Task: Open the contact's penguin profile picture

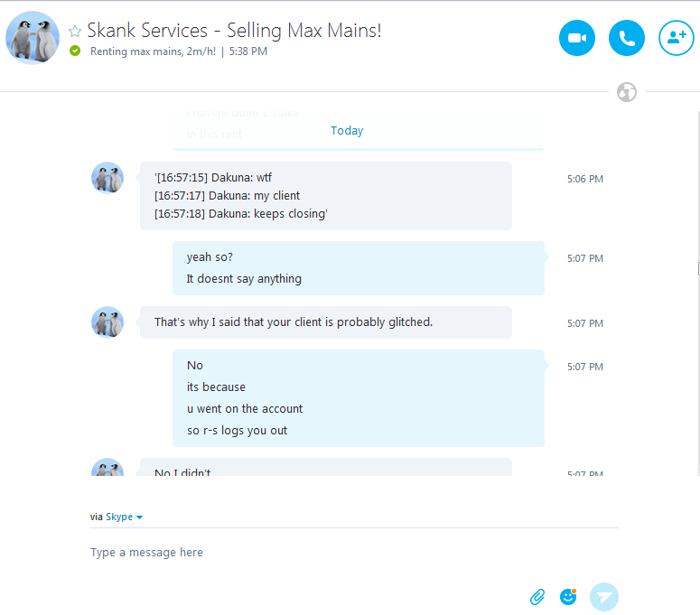Action: 33,38
